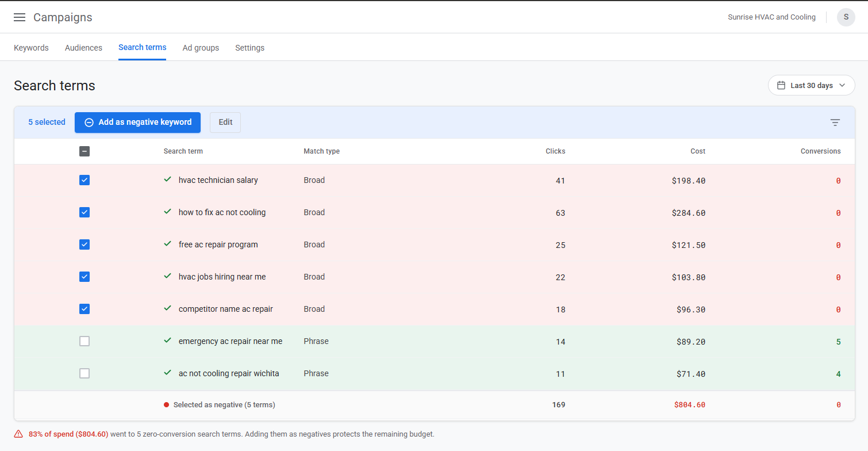Toggle the select-all header checkbox
The width and height of the screenshot is (868, 451).
coord(85,151)
